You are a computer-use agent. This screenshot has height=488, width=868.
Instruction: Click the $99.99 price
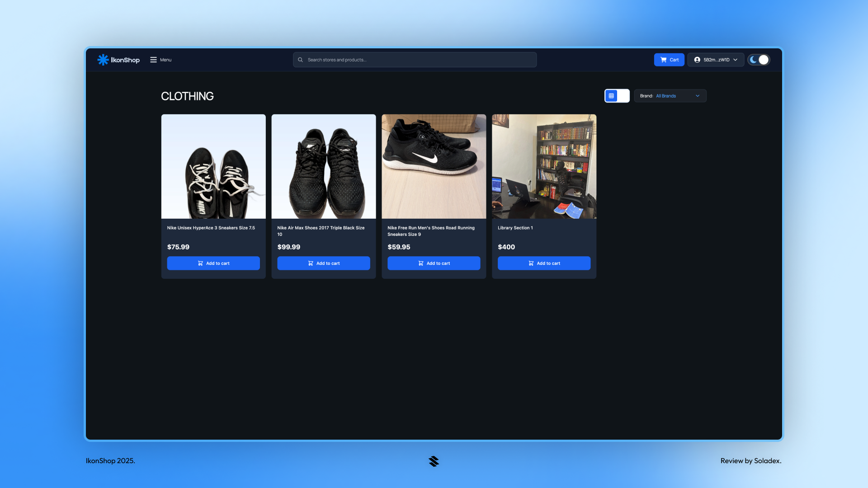(x=289, y=247)
